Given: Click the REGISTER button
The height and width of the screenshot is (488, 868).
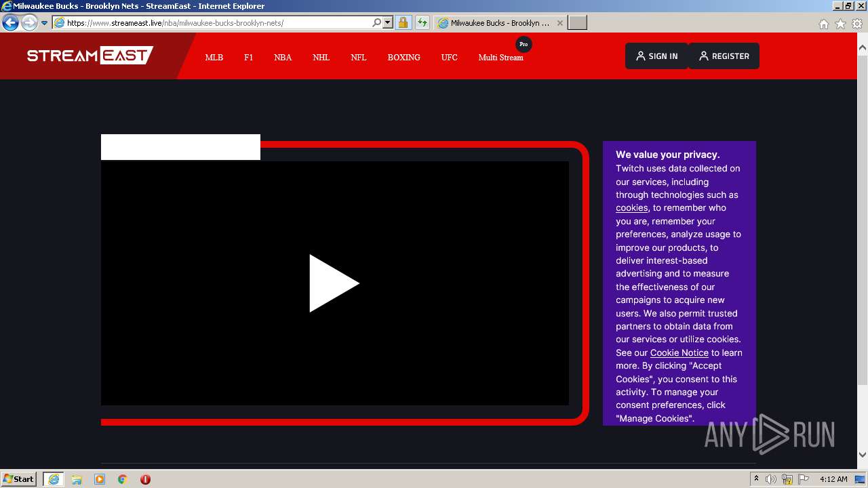Looking at the screenshot, I should point(724,56).
